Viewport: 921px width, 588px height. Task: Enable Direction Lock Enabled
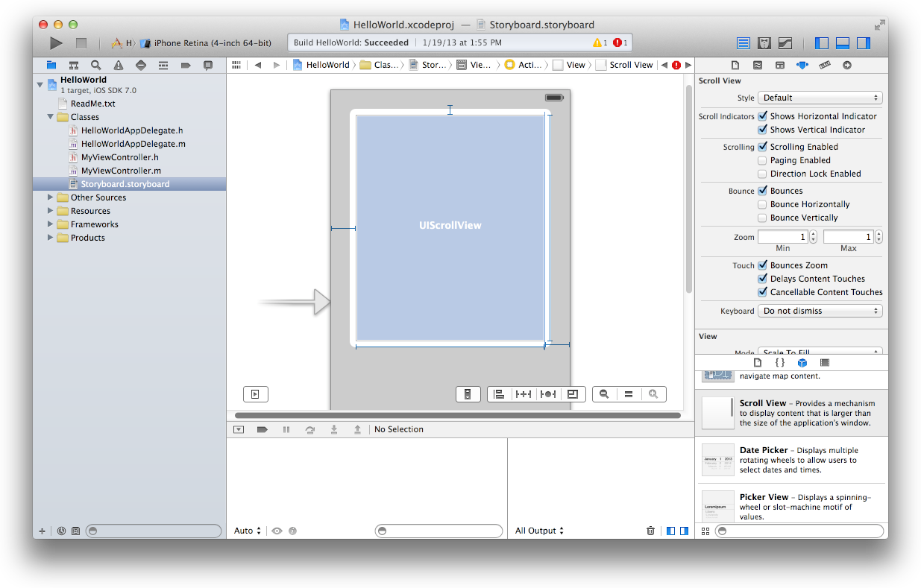(x=762, y=174)
